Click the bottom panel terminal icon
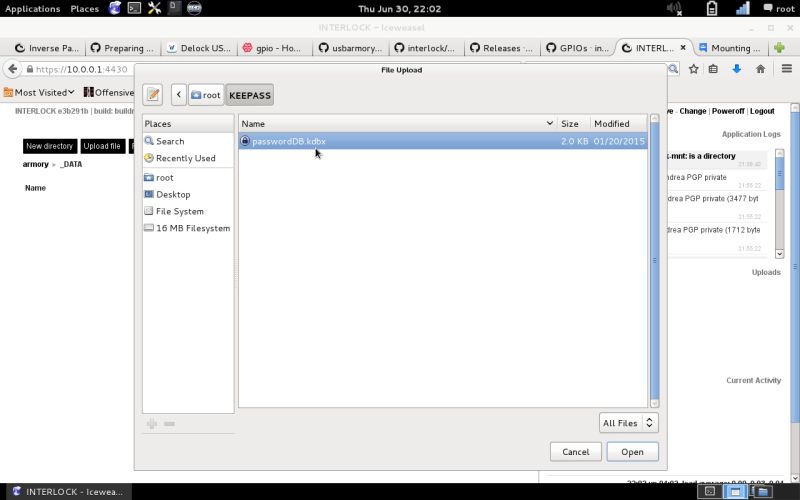The height and width of the screenshot is (500, 800). click(710, 492)
